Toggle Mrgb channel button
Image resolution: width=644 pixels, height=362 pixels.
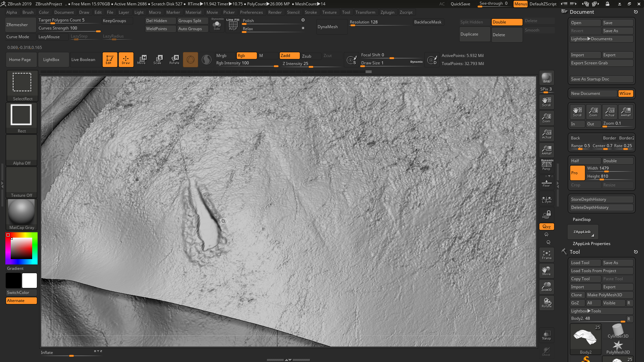pos(225,56)
